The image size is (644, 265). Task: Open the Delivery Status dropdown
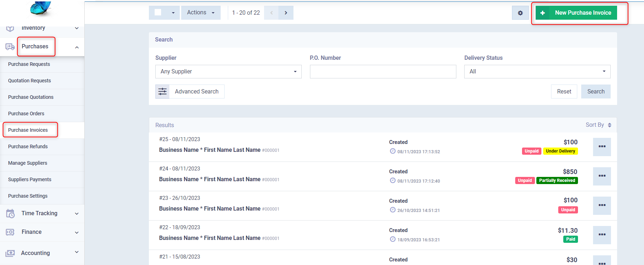(x=537, y=72)
